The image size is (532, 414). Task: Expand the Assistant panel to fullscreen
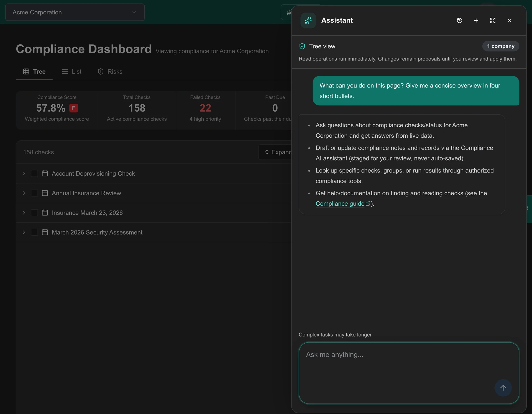click(493, 20)
